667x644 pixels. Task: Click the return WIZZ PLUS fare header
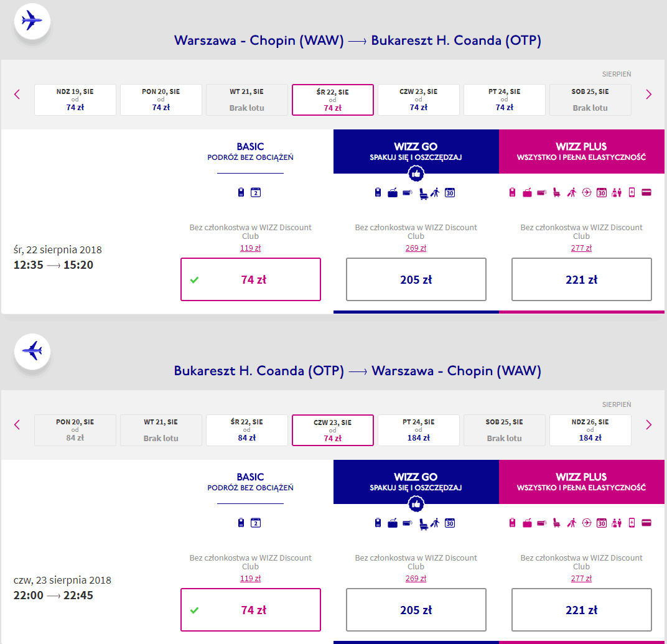(x=582, y=482)
